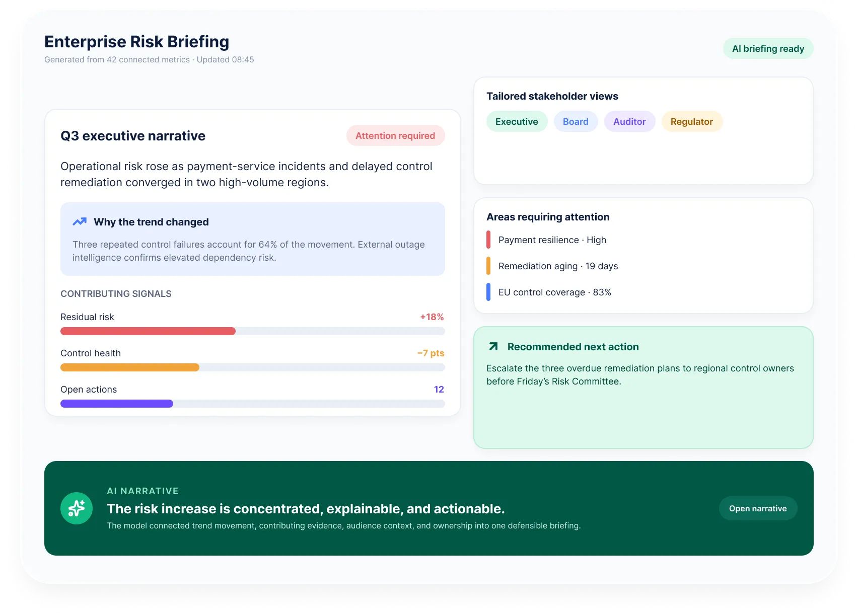Click the Q3 executive narrative heading

(x=133, y=136)
